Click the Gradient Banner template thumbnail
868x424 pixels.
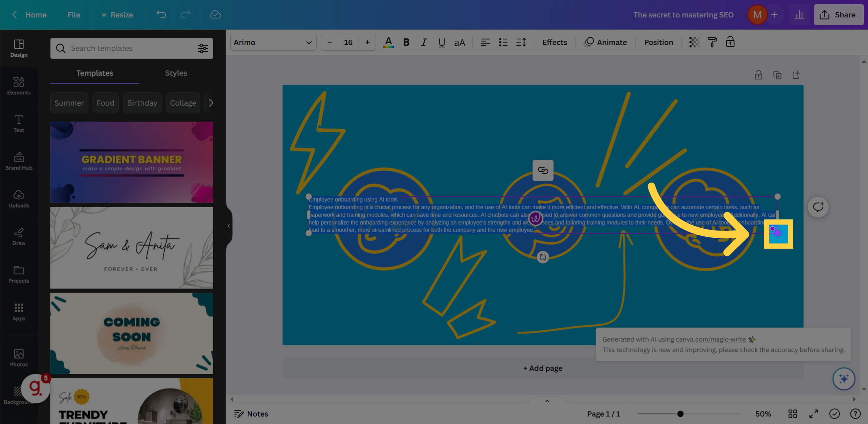(x=131, y=162)
